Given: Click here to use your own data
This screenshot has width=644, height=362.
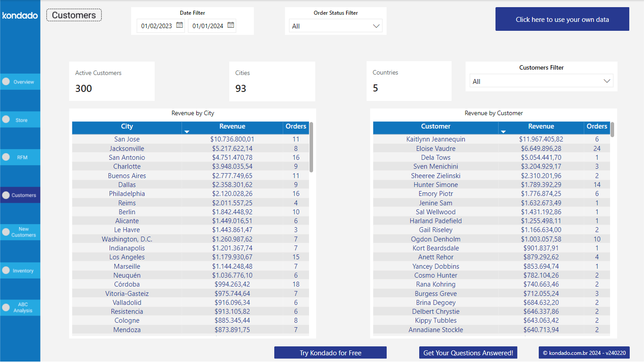Looking at the screenshot, I should (562, 19).
